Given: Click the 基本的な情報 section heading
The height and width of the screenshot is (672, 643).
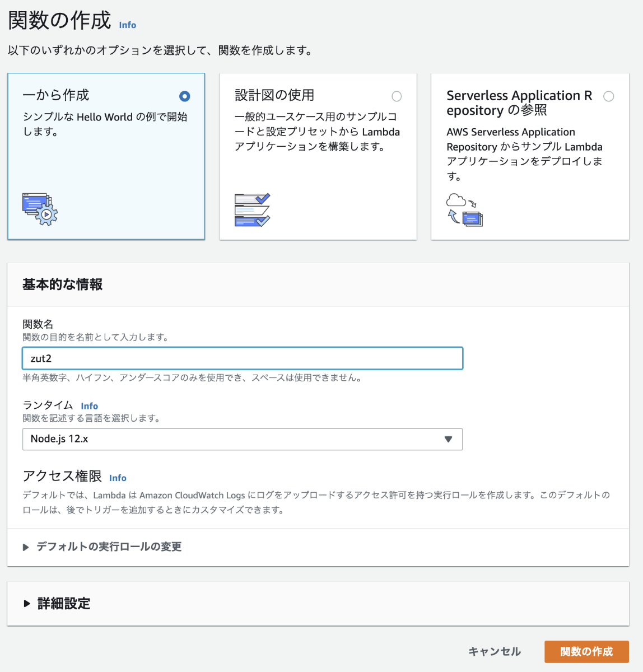Looking at the screenshot, I should (x=62, y=284).
